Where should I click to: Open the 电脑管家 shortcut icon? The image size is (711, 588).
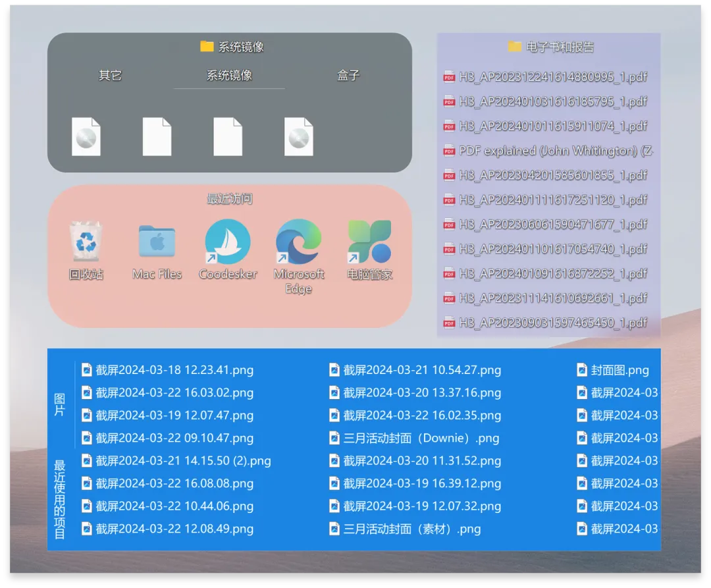(369, 242)
